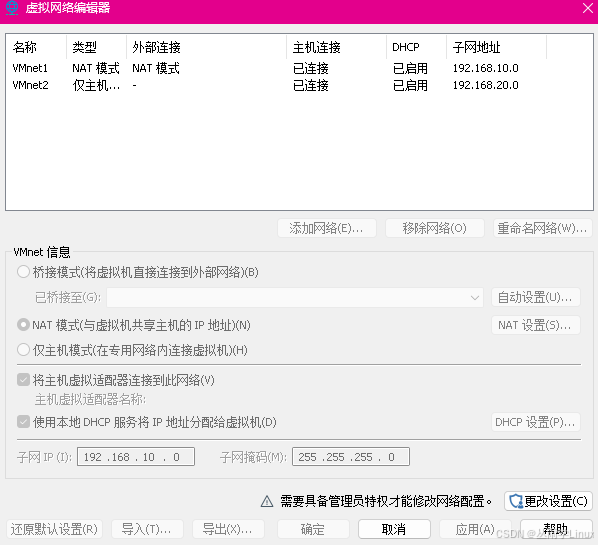598x545 pixels.
Task: Close the 虚拟网络编辑器 window
Action: [588, 8]
